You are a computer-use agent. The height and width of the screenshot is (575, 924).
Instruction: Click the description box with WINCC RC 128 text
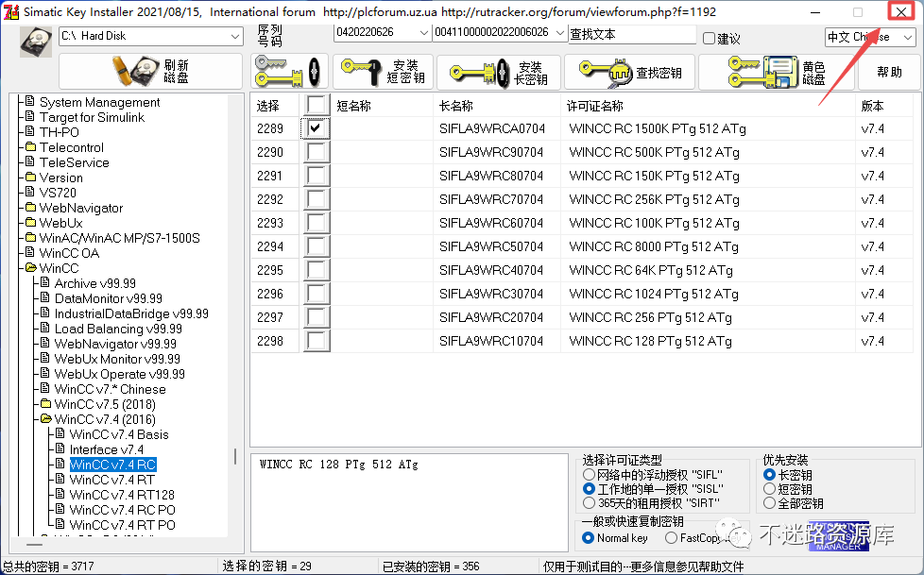[409, 502]
